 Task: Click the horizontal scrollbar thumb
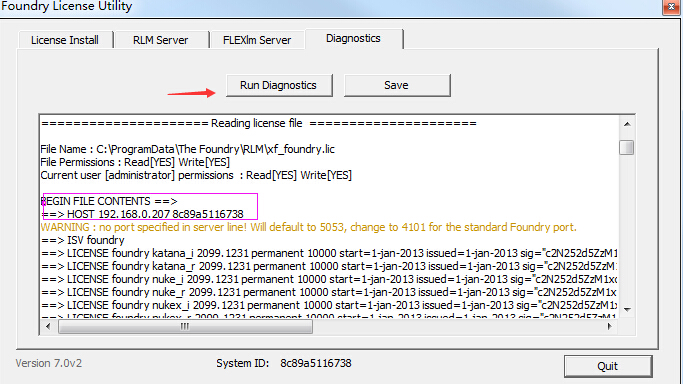tap(185, 327)
